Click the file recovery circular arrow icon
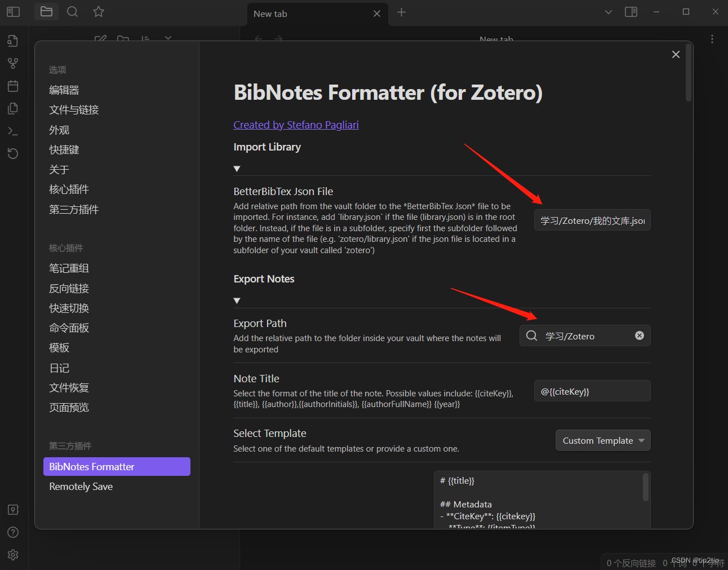 [13, 153]
